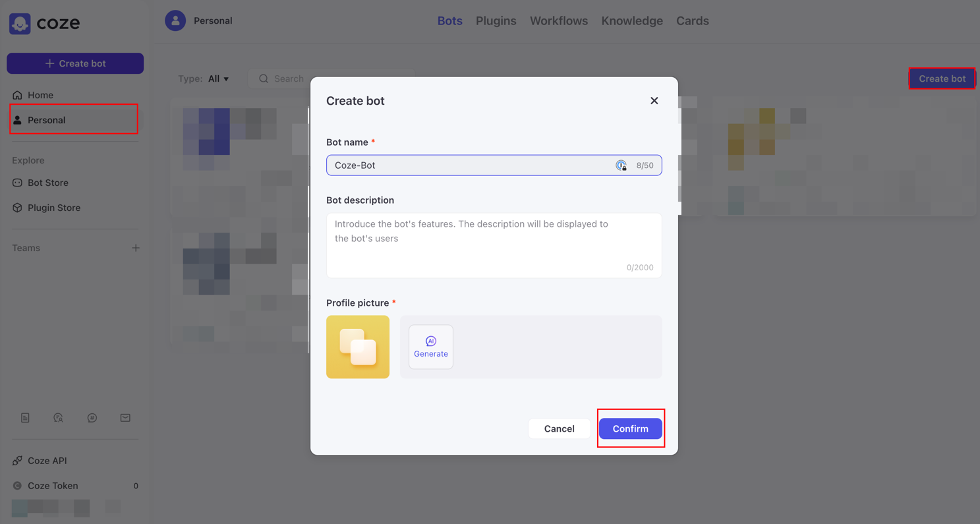
Task: Open Coze Token entry
Action: pos(75,486)
